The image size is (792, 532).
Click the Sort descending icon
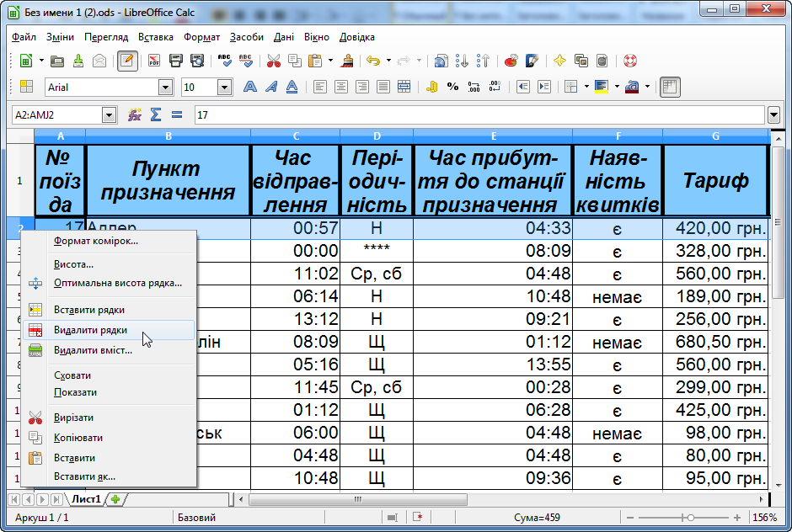click(484, 61)
